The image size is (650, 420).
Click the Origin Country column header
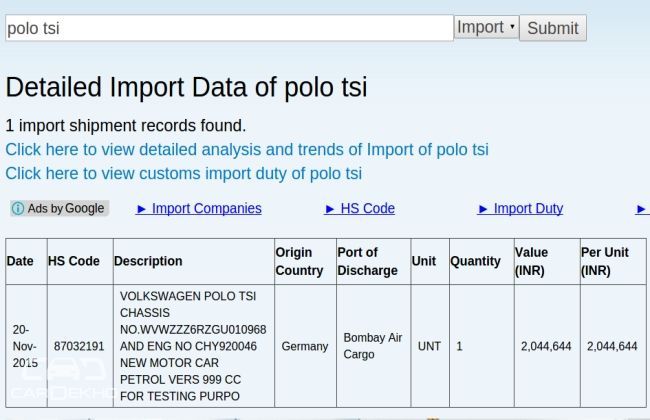pyautogui.click(x=306, y=262)
